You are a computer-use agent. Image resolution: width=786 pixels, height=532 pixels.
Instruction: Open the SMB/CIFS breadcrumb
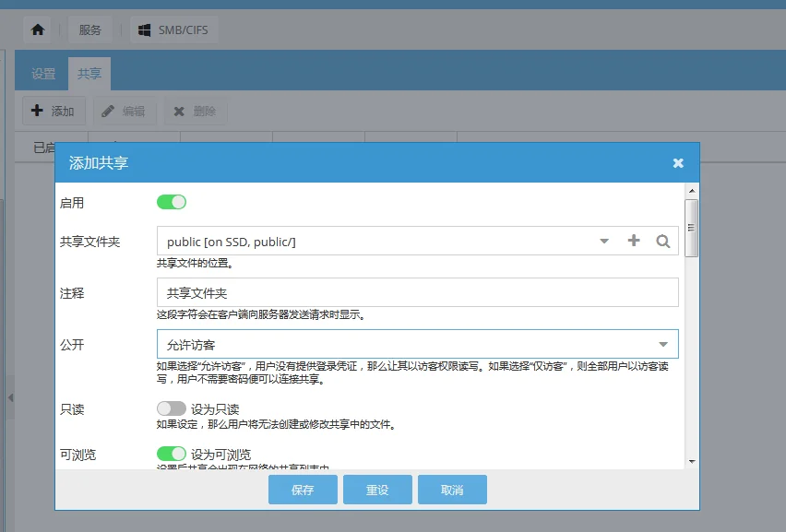pyautogui.click(x=174, y=30)
